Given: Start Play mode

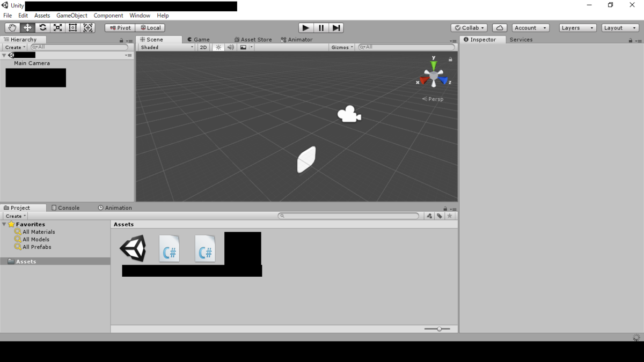Looking at the screenshot, I should [x=306, y=28].
